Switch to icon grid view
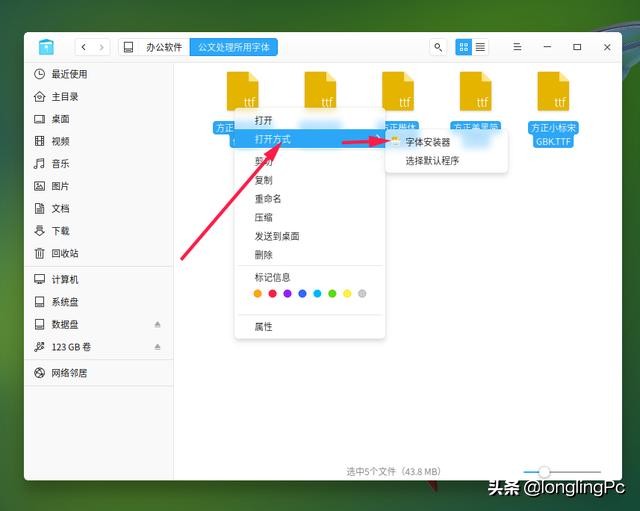Viewport: 640px width, 511px height. 464,47
